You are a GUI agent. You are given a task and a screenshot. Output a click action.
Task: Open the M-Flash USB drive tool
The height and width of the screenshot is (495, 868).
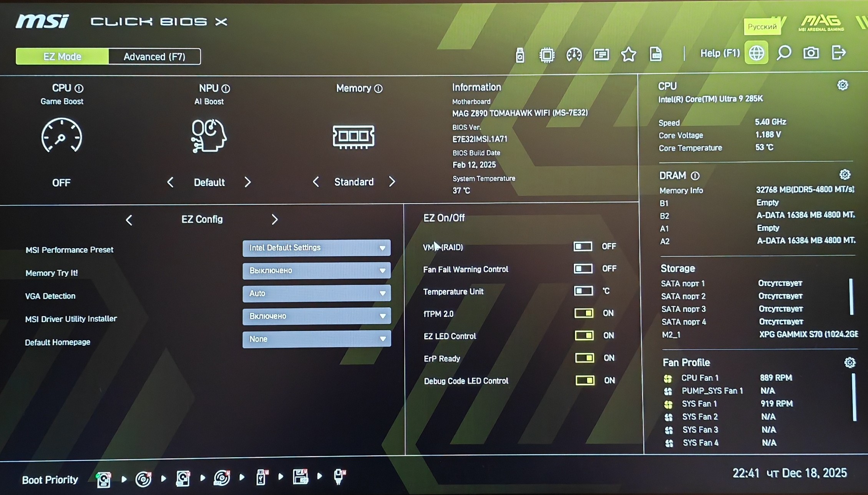520,55
